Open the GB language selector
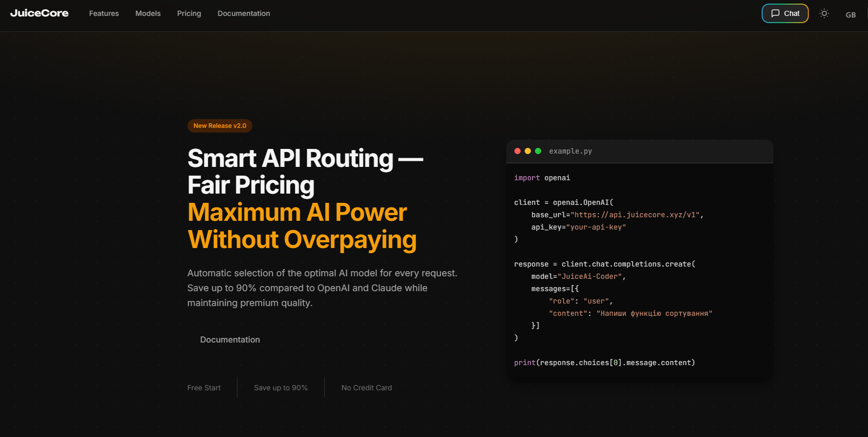The width and height of the screenshot is (868, 437). [x=851, y=15]
